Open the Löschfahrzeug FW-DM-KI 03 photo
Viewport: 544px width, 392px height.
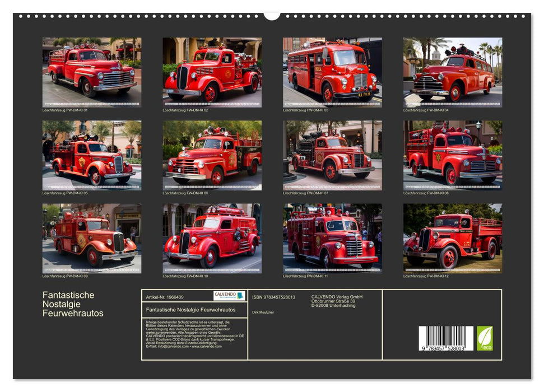point(332,72)
